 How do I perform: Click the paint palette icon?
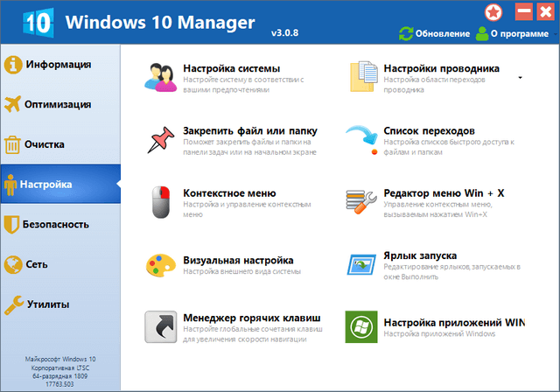coord(161,267)
